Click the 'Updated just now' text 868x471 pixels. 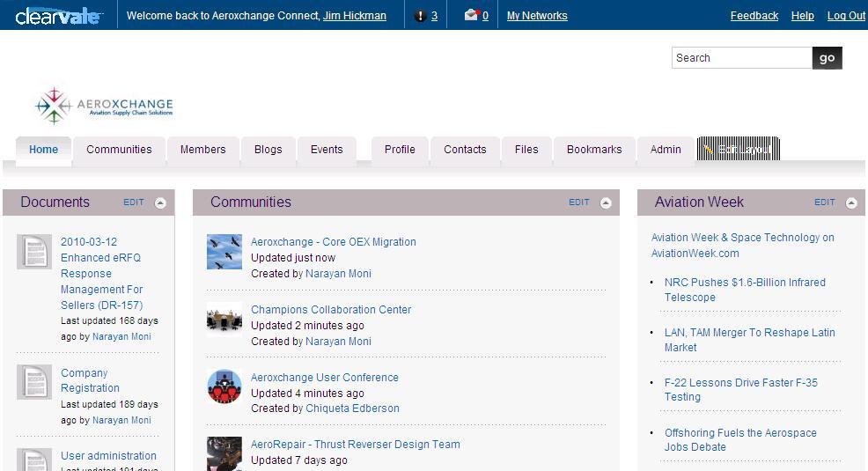[x=293, y=257]
